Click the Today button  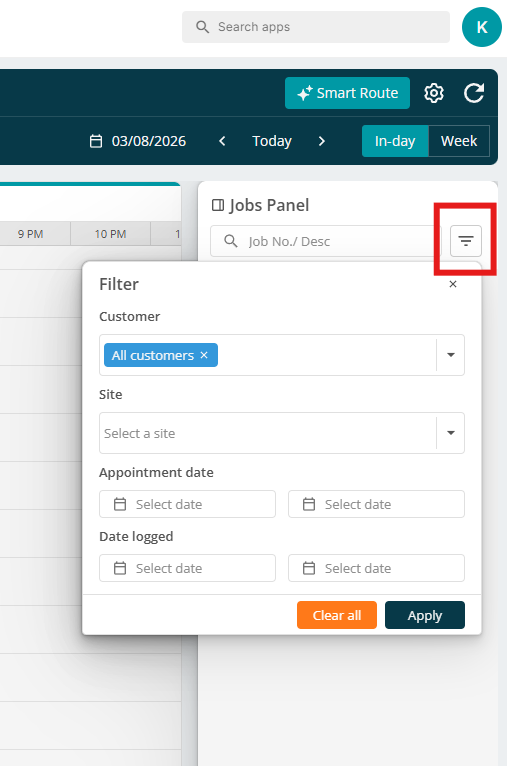coord(272,141)
